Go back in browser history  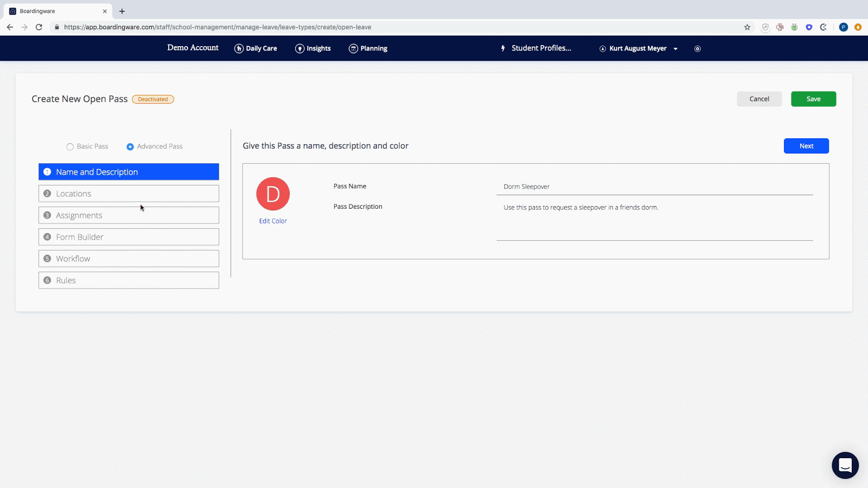[10, 27]
